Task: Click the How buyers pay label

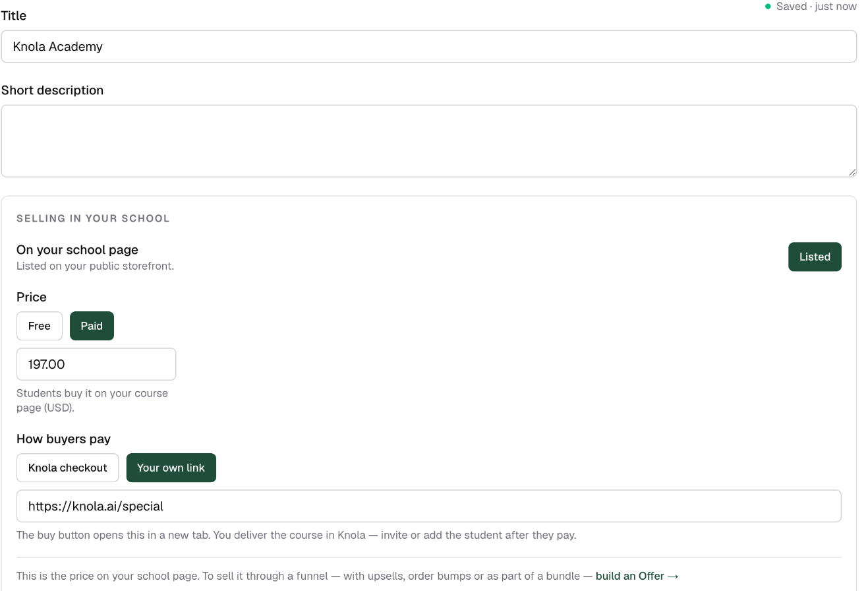Action: click(63, 439)
